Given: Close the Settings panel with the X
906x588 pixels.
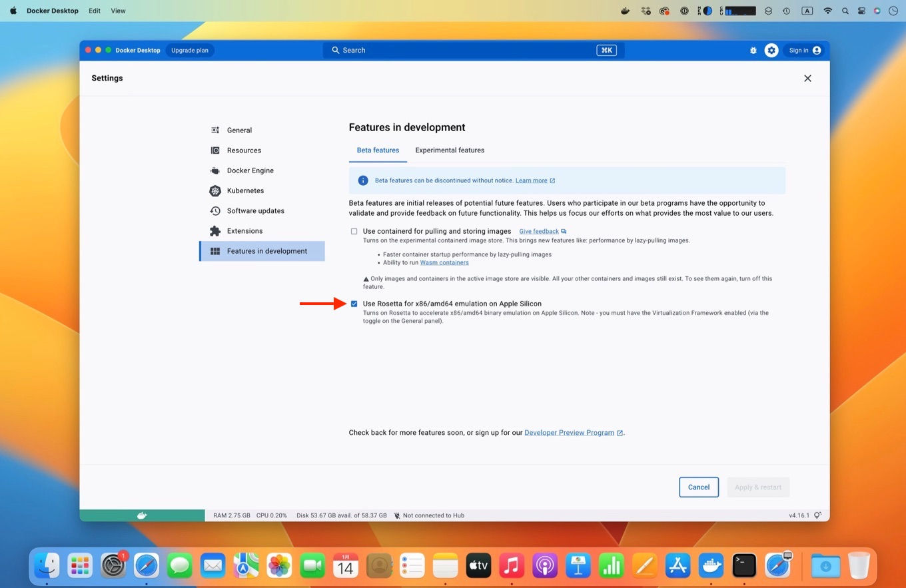Looking at the screenshot, I should coord(807,79).
